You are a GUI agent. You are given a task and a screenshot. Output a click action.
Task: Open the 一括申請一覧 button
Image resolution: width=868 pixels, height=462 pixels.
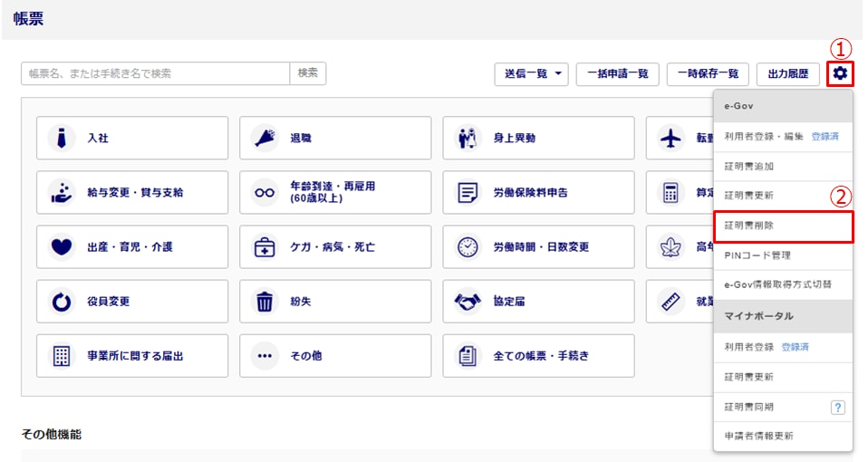[617, 74]
